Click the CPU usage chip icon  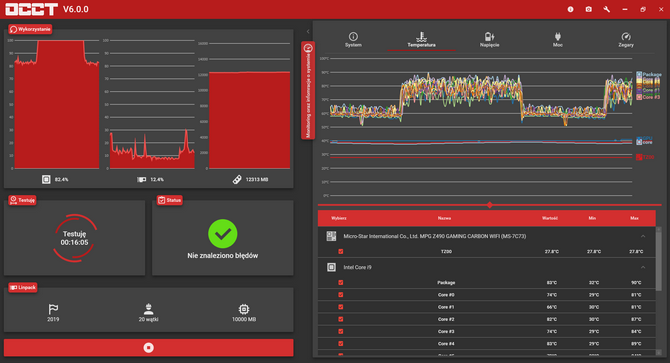(46, 179)
